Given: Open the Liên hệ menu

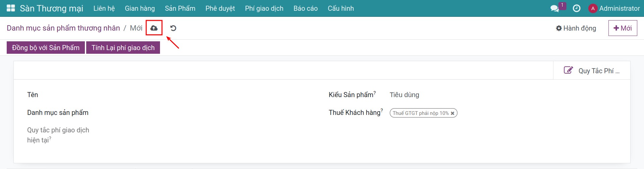Looking at the screenshot, I should pos(104,8).
